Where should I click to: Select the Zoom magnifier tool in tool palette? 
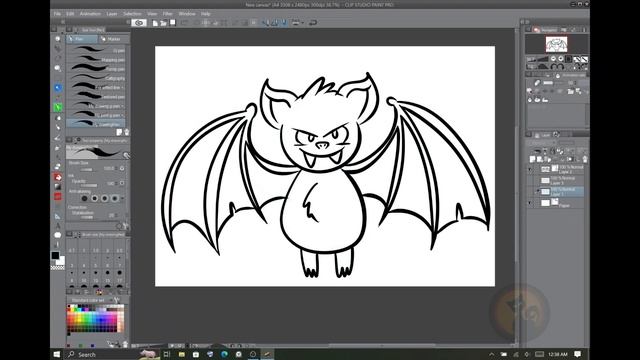point(58,39)
